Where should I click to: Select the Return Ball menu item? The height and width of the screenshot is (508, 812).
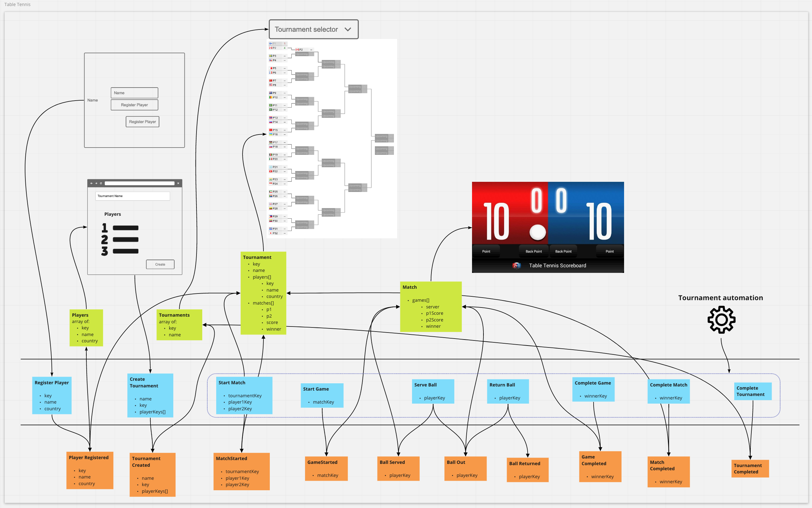pos(508,392)
